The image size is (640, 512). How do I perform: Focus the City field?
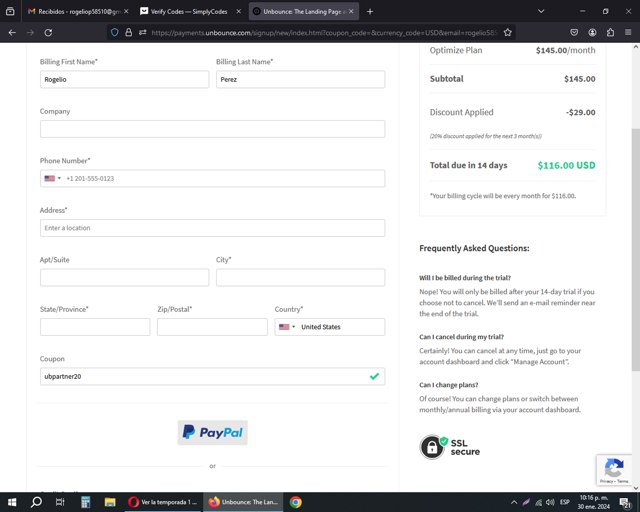[300, 277]
